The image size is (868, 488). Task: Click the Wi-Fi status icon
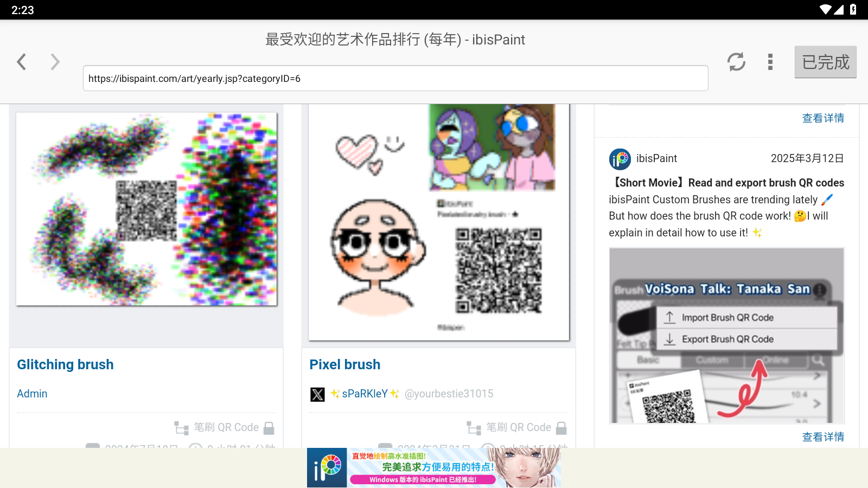click(825, 9)
